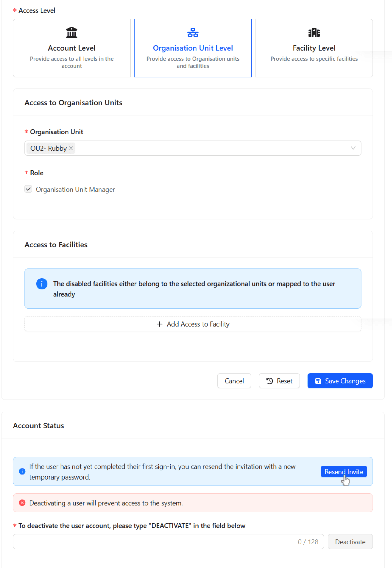Click the blue info icon in facilities notice
This screenshot has height=568, width=392.
42,284
